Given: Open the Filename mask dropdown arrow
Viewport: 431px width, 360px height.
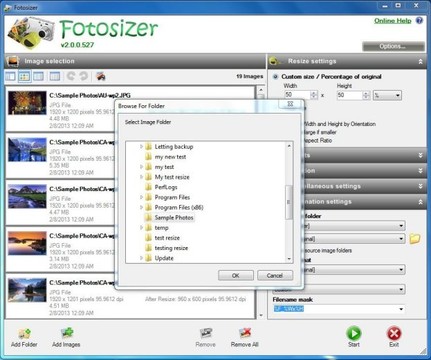Looking at the screenshot, I should (x=401, y=309).
